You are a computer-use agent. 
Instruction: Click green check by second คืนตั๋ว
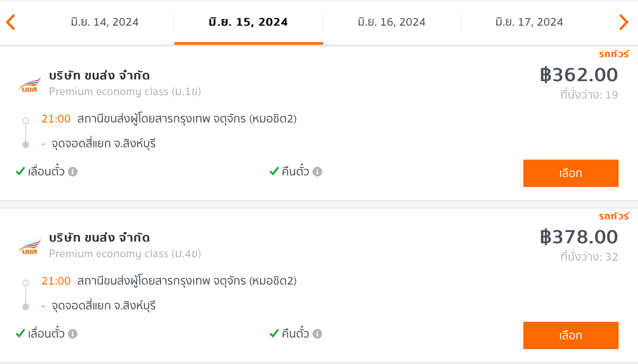(274, 333)
